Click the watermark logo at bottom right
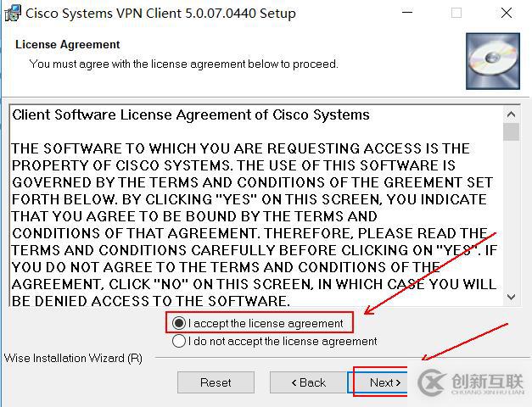The image size is (532, 407). pos(471,382)
